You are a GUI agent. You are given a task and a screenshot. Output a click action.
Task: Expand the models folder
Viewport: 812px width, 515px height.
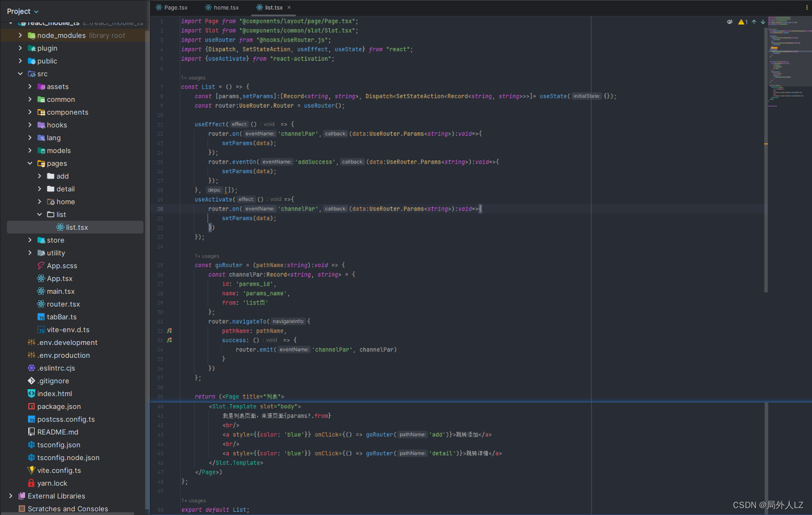pyautogui.click(x=30, y=150)
